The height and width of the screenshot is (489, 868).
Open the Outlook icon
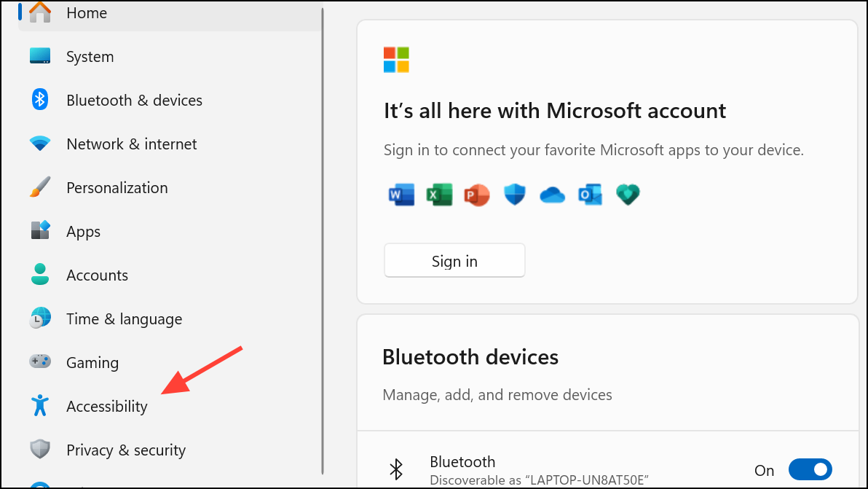pos(590,195)
